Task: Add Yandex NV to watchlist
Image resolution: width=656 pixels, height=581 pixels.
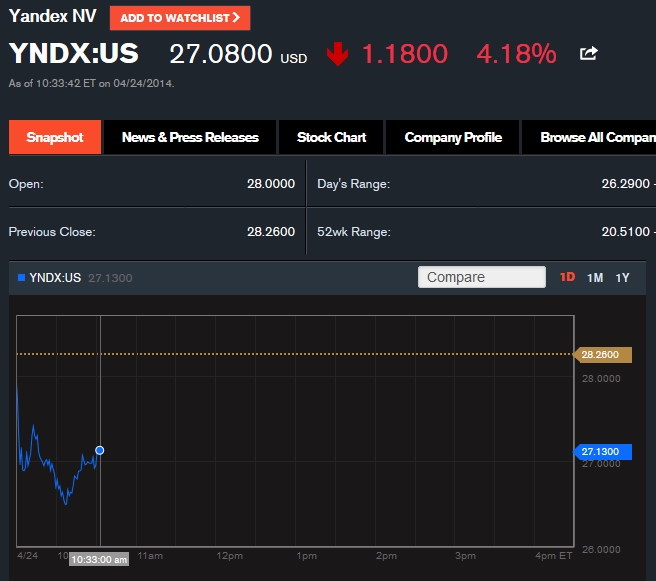Action: click(180, 18)
